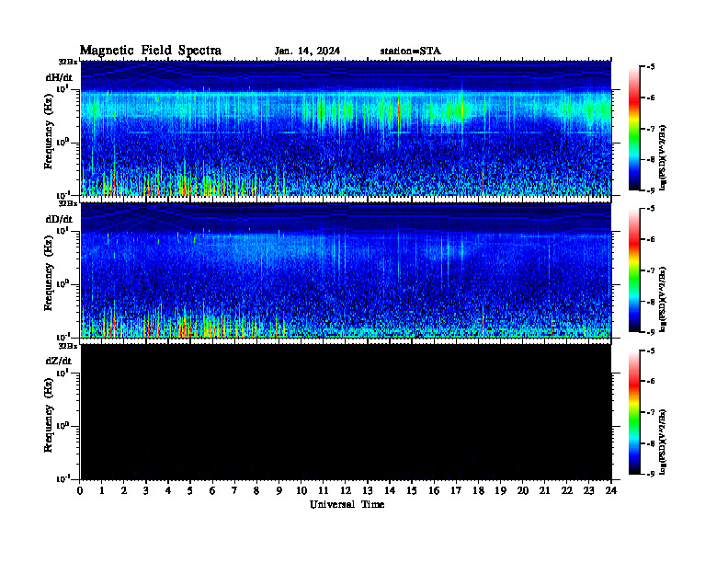Click the 10^0 frequency tick of dH/dt panel
This screenshot has height=563, width=728.
click(x=63, y=142)
